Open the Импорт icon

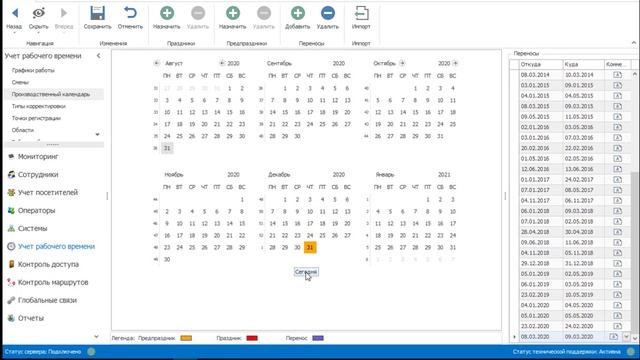361,13
